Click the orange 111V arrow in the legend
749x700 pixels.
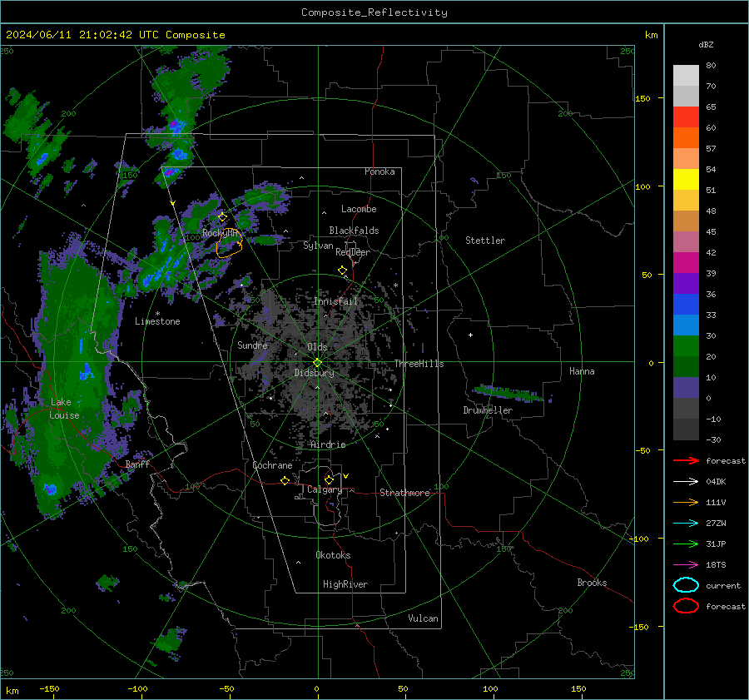point(686,502)
